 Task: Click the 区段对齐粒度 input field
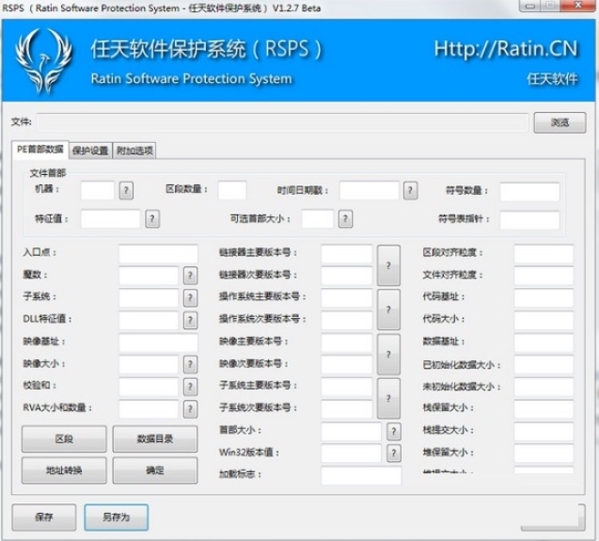click(x=544, y=254)
